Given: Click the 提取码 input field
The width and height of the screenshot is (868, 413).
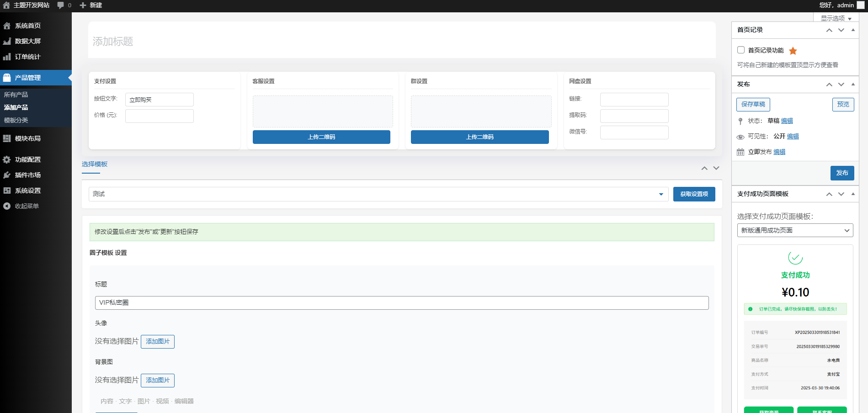Looking at the screenshot, I should (x=634, y=116).
